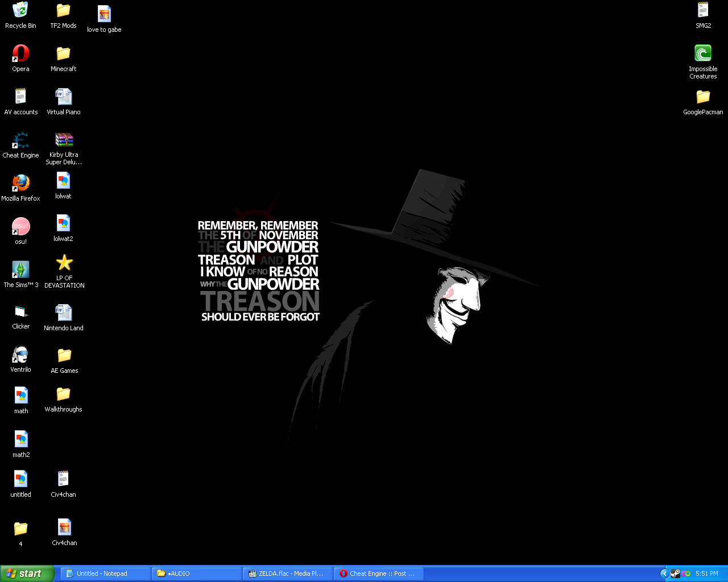
Task: Open the GooglePacman shortcut
Action: point(703,98)
